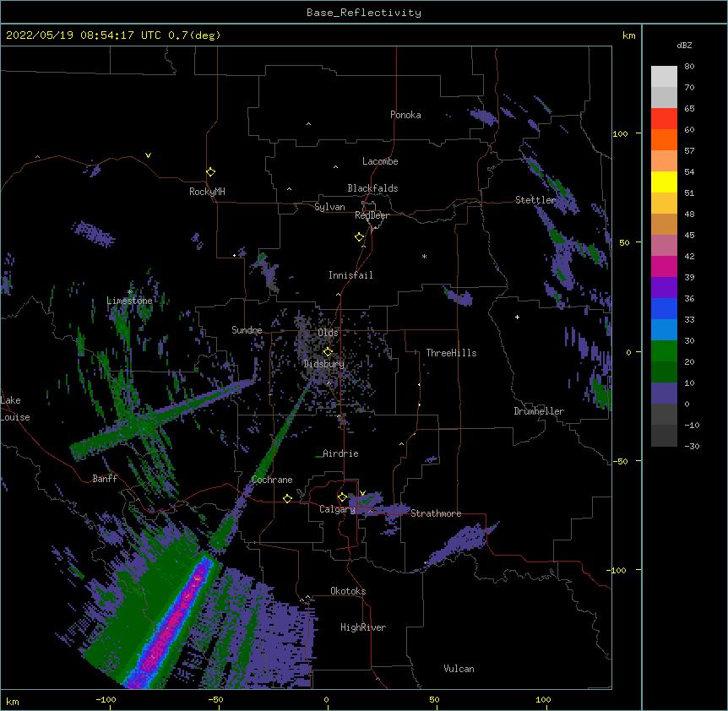The height and width of the screenshot is (711, 728).
Task: Pick the orange 57-60 dBZ legend swatch
Action: [664, 139]
